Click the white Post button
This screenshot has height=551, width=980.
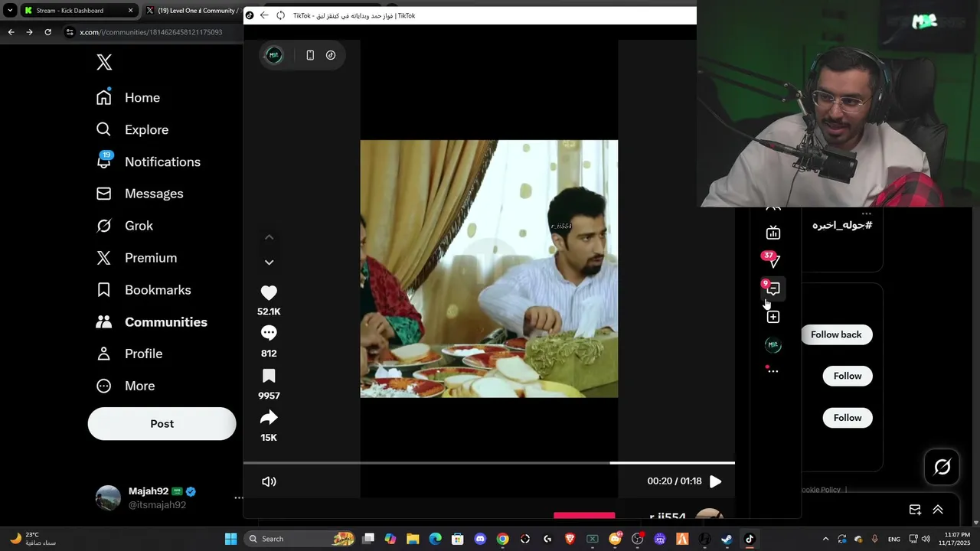tap(162, 424)
